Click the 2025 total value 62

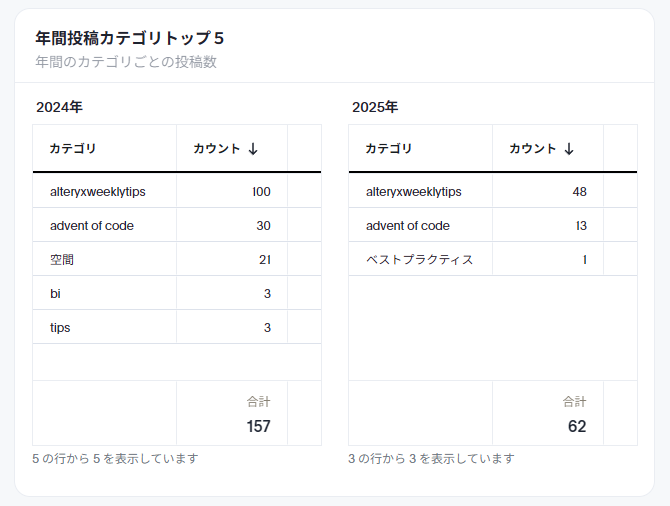pos(577,426)
